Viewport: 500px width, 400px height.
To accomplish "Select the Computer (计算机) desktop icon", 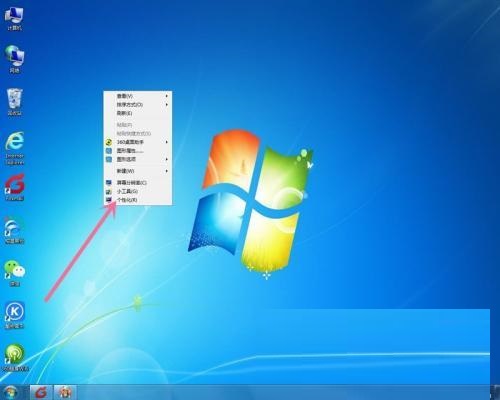I will (x=14, y=19).
